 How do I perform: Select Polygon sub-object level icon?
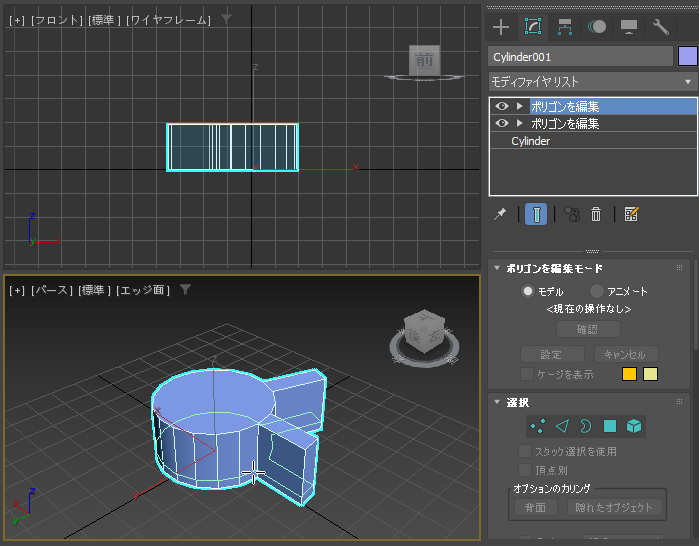pos(609,427)
